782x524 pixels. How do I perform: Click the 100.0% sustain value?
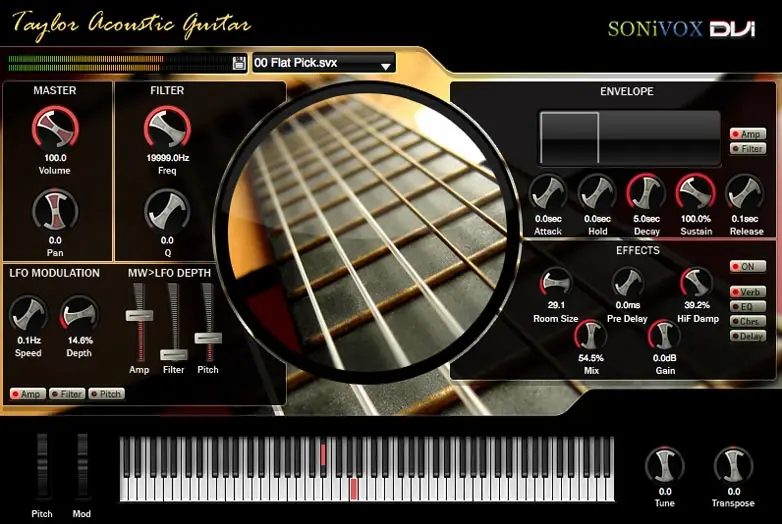pyautogui.click(x=696, y=219)
